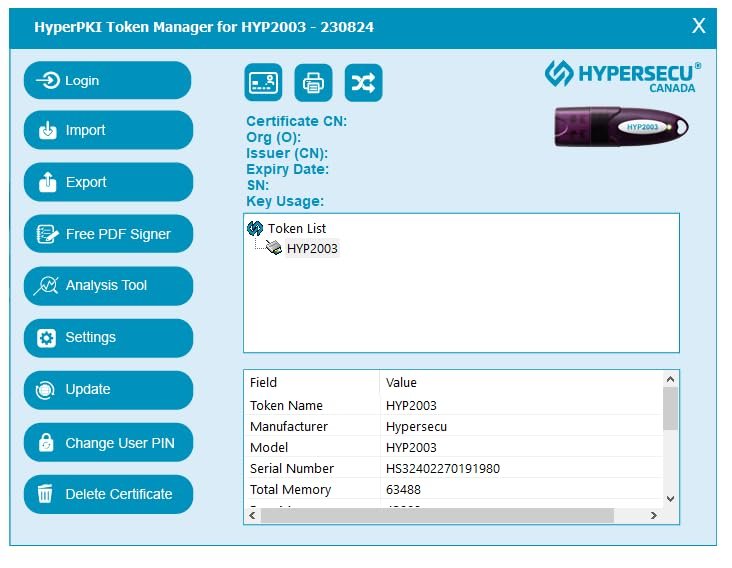
Task: Open the Settings panel
Action: tap(107, 338)
